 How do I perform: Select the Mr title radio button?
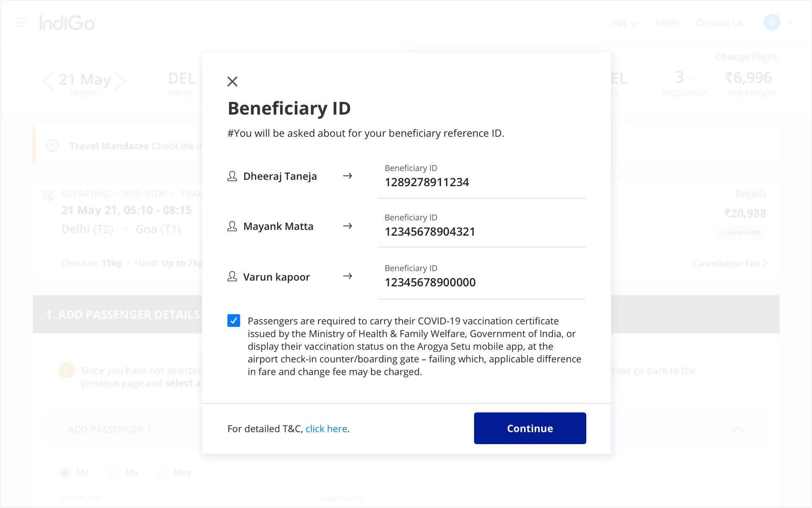point(64,472)
